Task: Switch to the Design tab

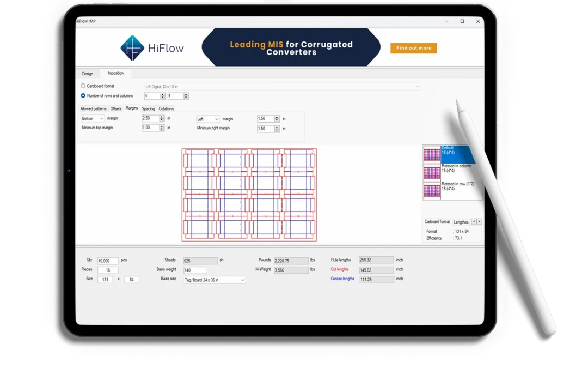Action: (88, 73)
